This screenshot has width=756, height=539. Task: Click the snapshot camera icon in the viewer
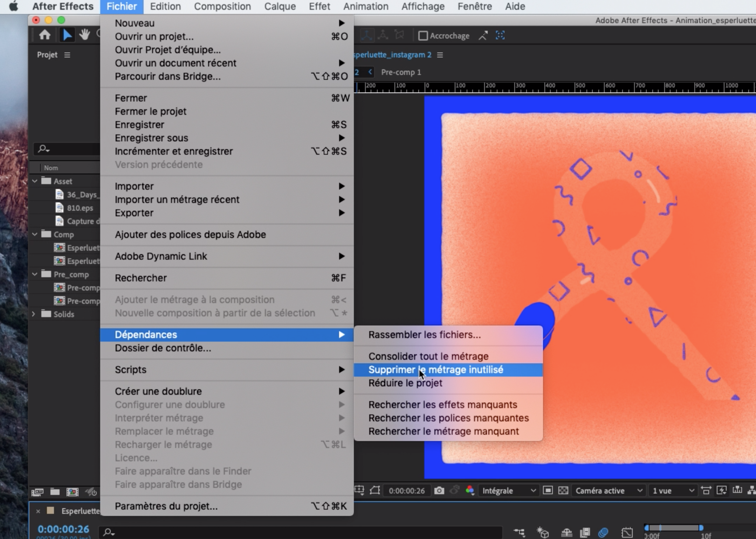(439, 491)
